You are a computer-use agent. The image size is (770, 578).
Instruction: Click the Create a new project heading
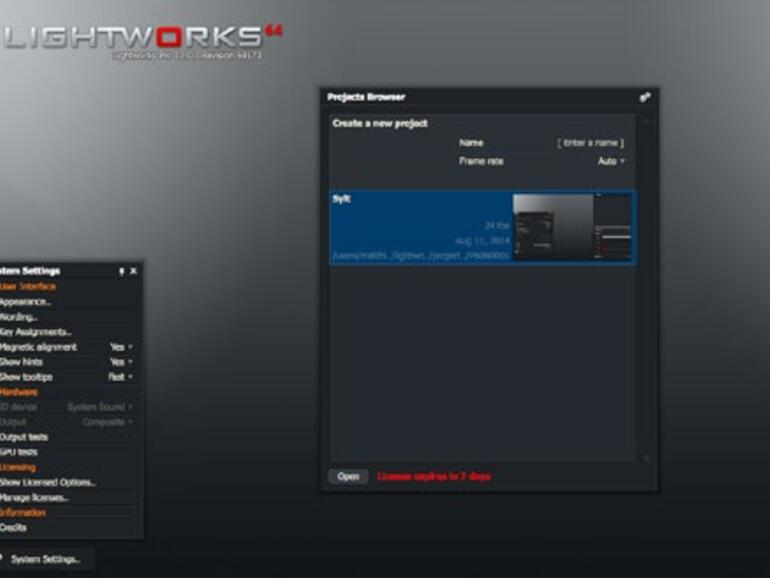click(x=380, y=123)
